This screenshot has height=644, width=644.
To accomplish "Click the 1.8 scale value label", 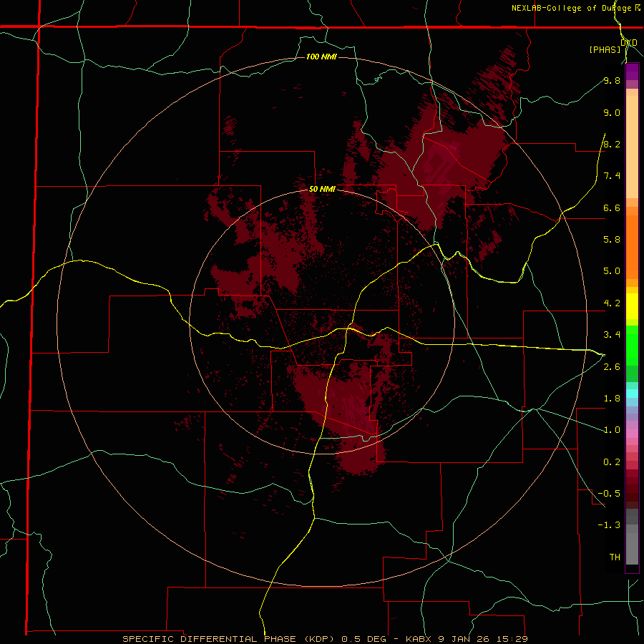I will coord(612,399).
